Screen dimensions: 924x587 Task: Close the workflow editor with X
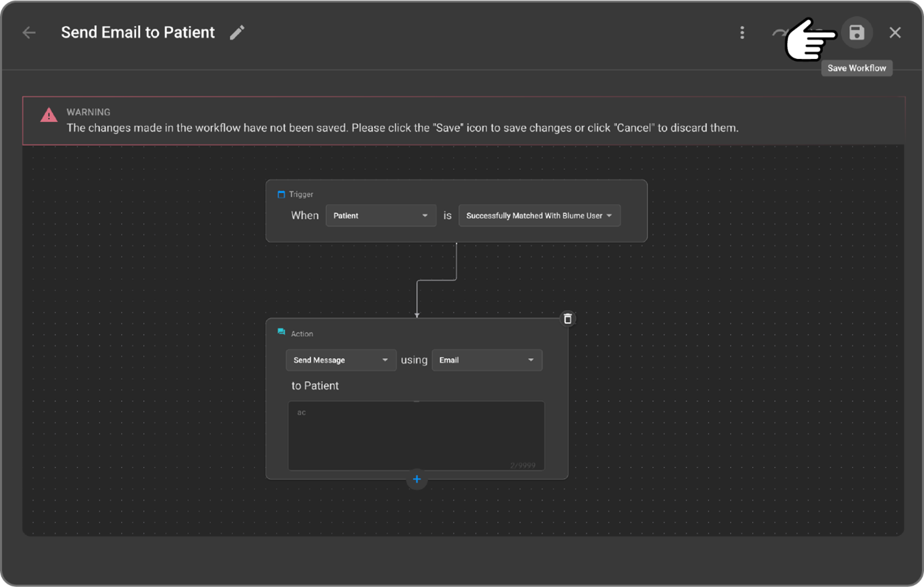[x=895, y=32]
